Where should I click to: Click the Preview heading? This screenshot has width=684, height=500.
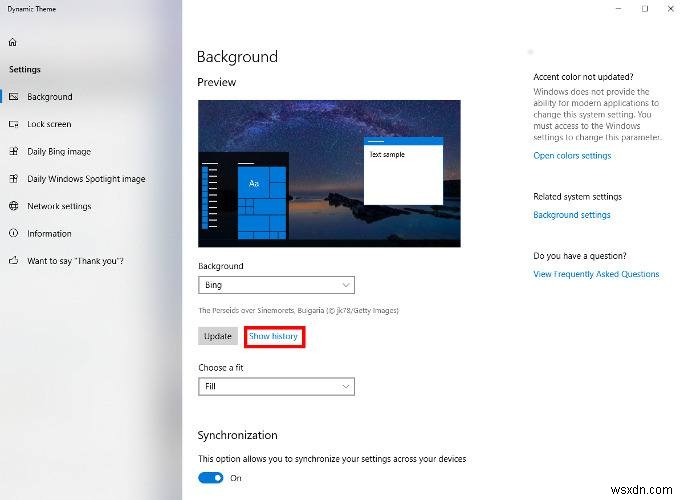(216, 82)
